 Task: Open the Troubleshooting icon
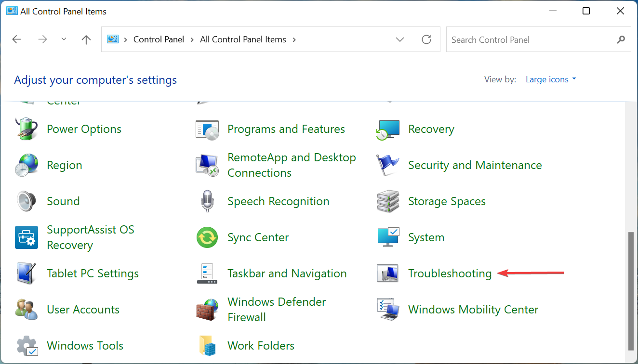pyautogui.click(x=388, y=273)
